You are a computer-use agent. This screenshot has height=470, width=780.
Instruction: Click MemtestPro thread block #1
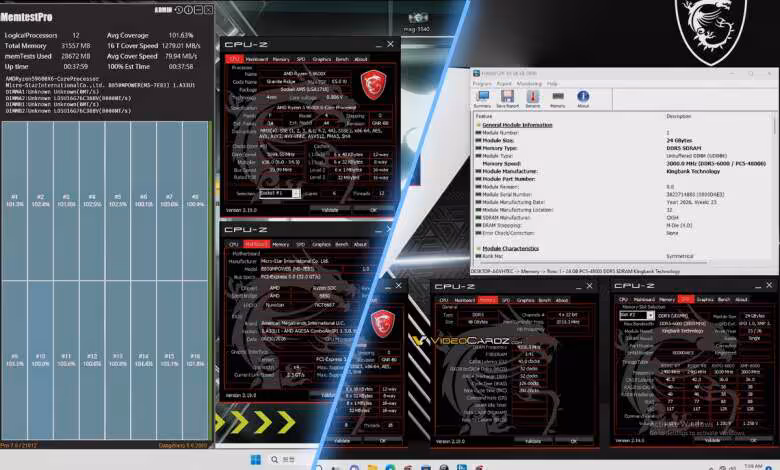[14, 201]
